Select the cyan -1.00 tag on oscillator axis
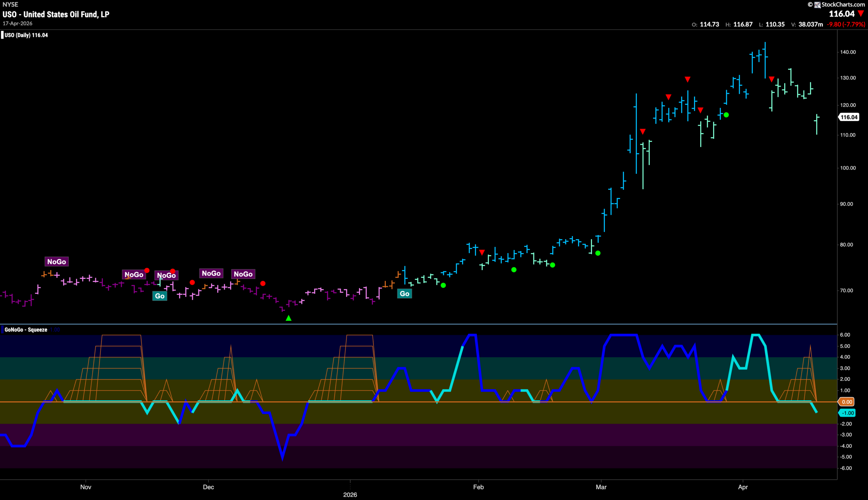Screen dimensions: 868x500 (847, 413)
